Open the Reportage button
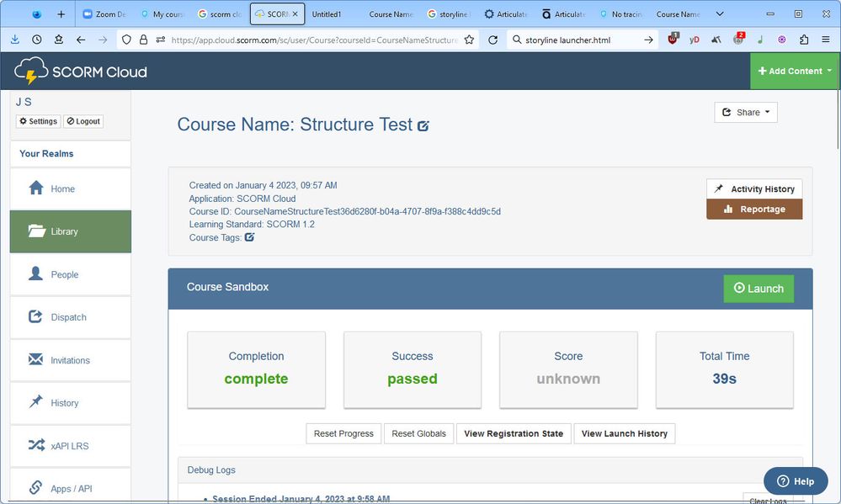 tap(754, 210)
